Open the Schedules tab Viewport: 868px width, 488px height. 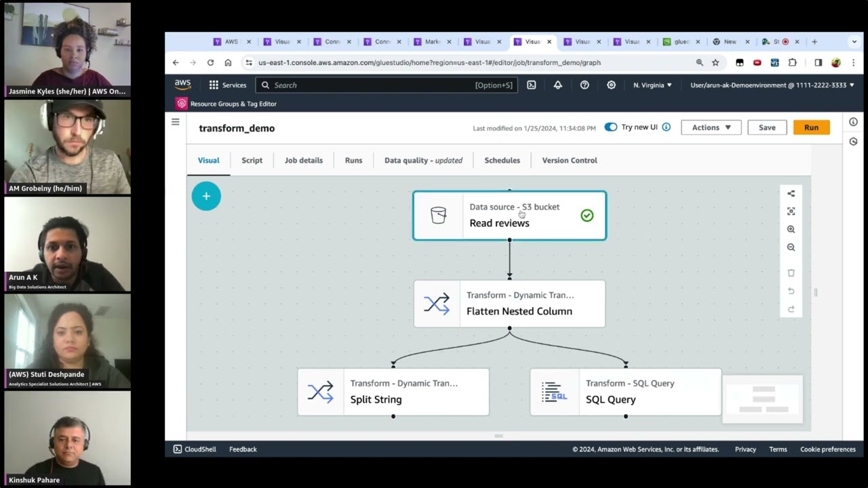coord(502,161)
